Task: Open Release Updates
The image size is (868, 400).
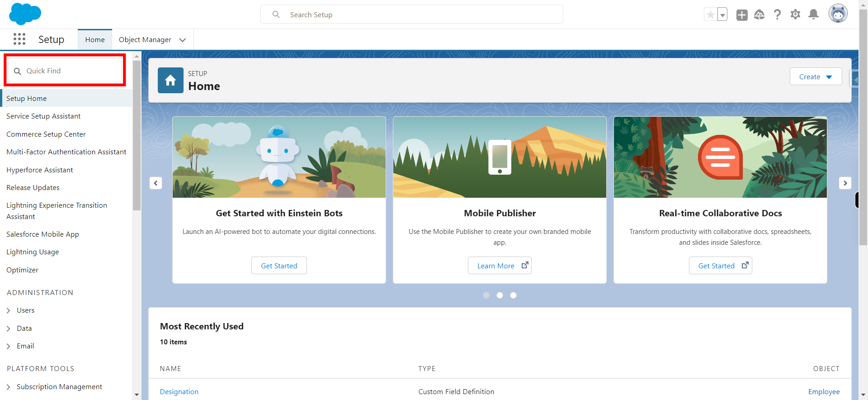Action: pyautogui.click(x=33, y=188)
